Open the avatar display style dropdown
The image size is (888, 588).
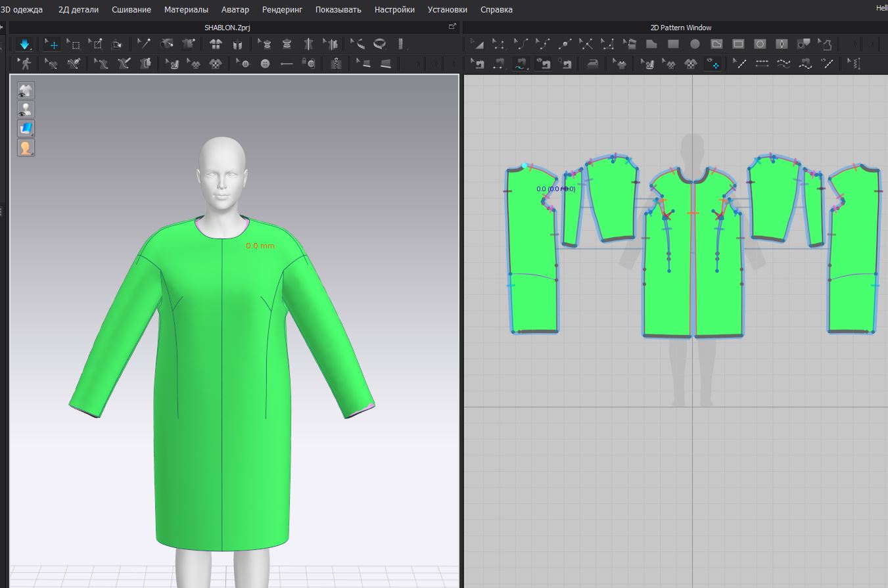click(x=26, y=147)
